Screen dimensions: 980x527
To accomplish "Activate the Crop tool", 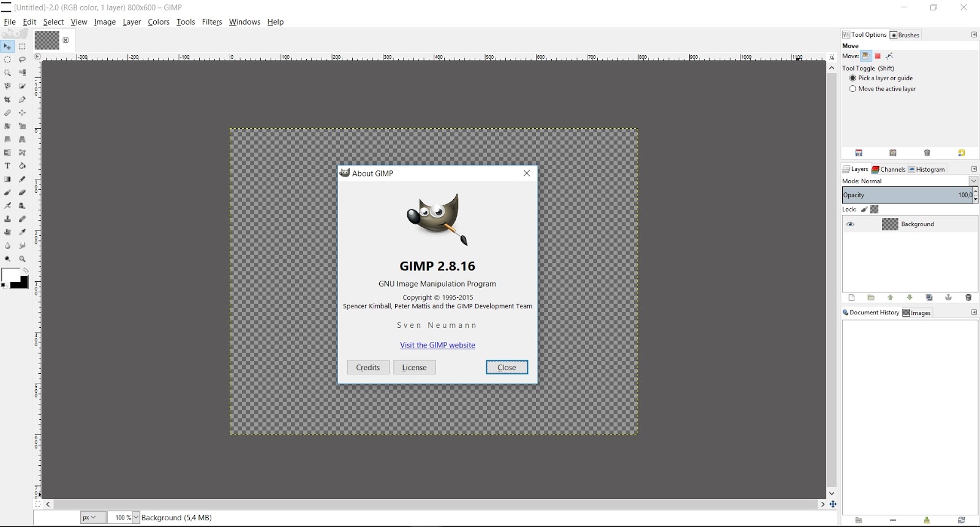I will pyautogui.click(x=7, y=100).
